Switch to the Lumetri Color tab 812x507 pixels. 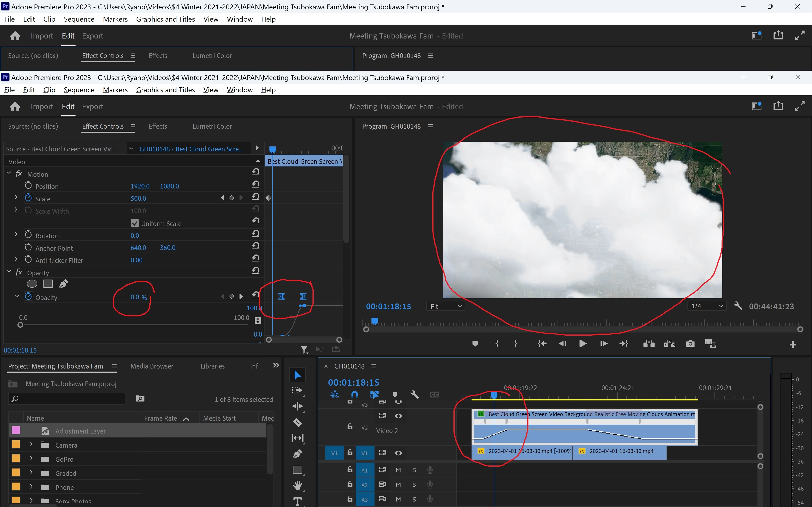click(x=212, y=127)
